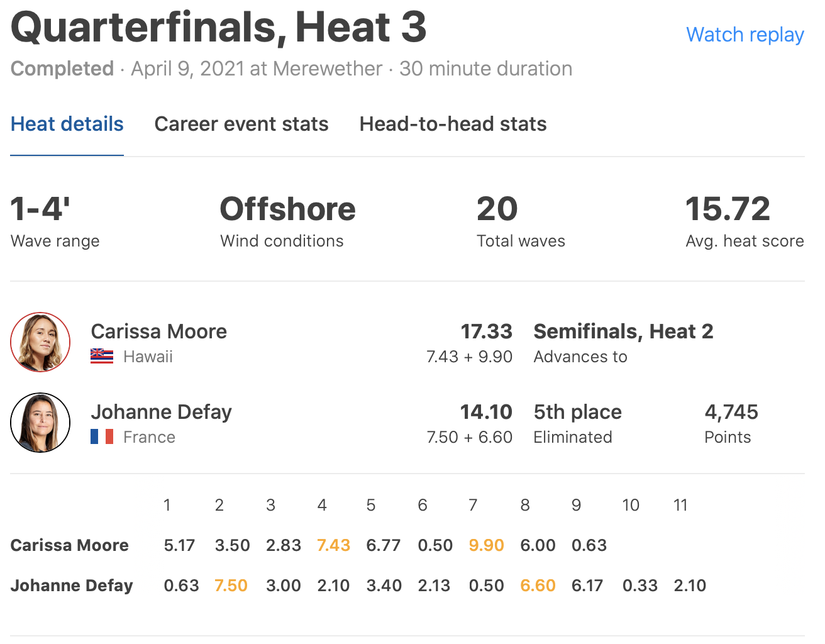Click Carissa Moore's 17.33 heat total
This screenshot has height=644, width=825.
(486, 331)
